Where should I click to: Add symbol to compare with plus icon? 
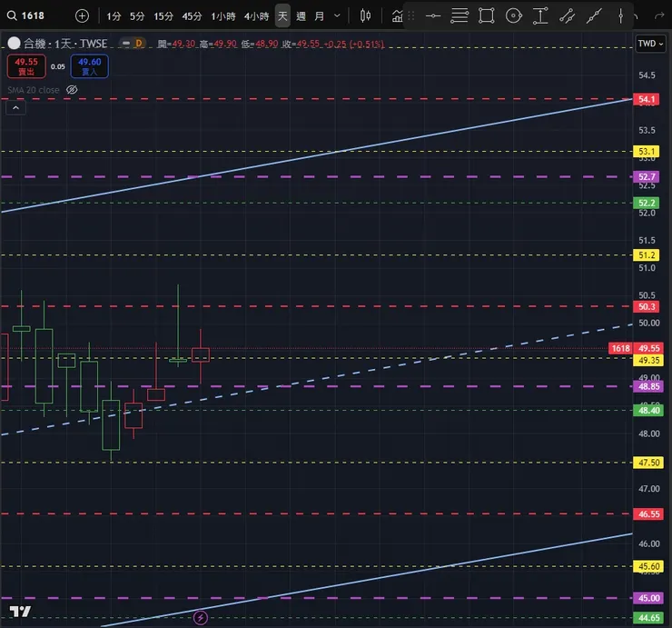pos(82,15)
